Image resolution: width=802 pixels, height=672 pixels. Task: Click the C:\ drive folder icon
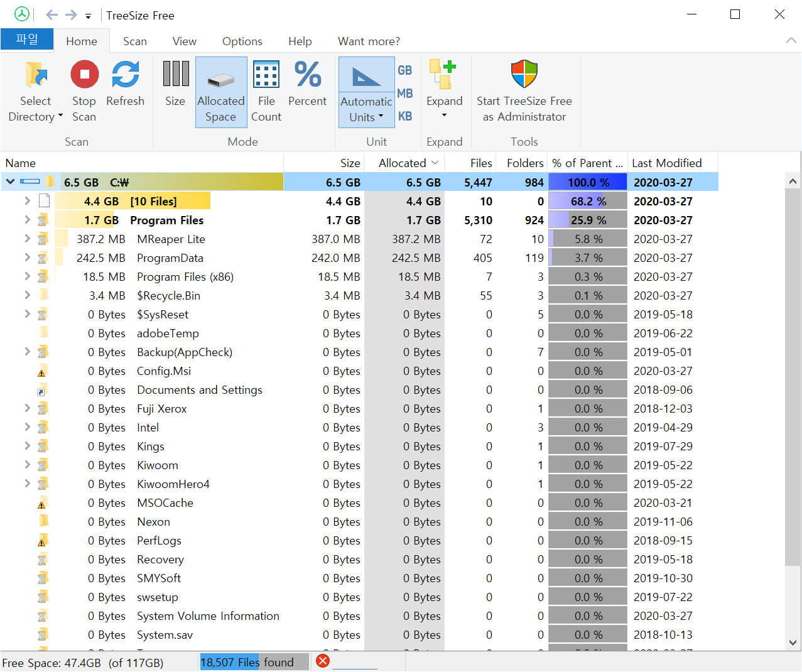coord(50,182)
